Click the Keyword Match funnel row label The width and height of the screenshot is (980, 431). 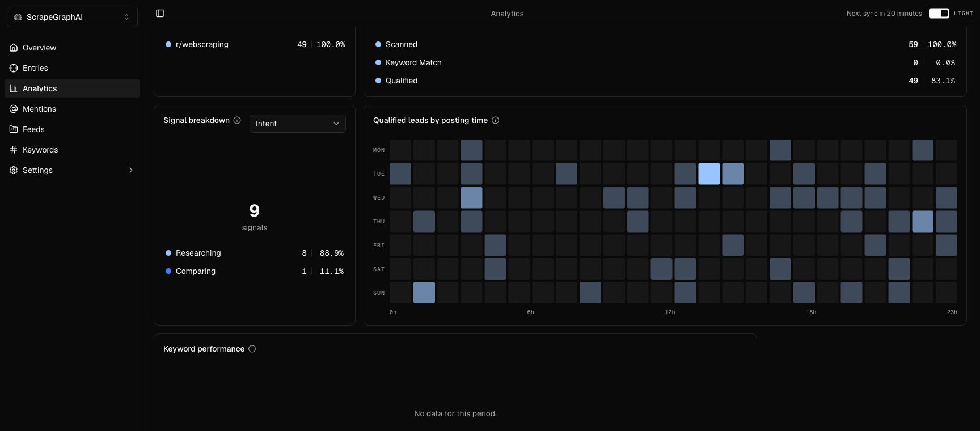pos(413,62)
